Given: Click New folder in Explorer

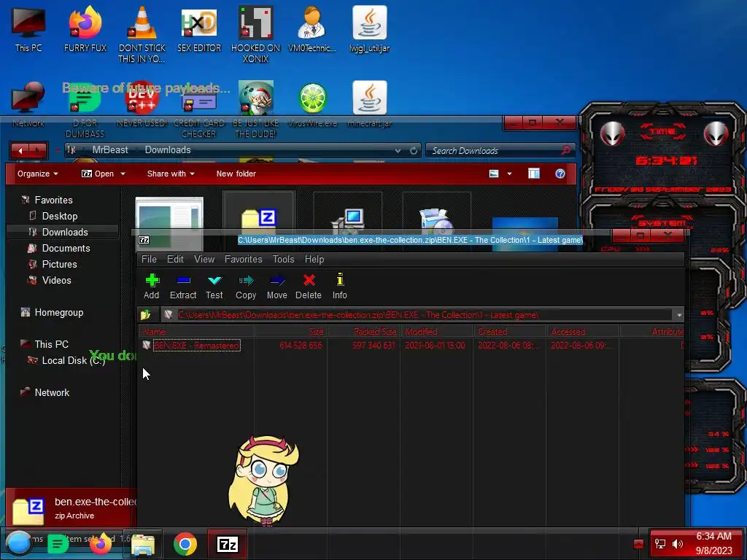Looking at the screenshot, I should pos(236,174).
